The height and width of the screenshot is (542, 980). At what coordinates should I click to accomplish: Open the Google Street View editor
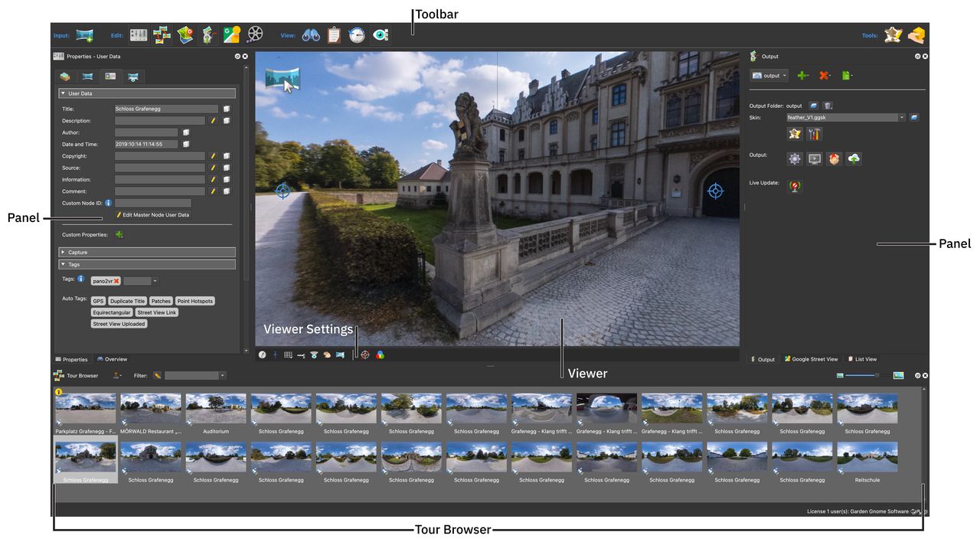pos(231,34)
